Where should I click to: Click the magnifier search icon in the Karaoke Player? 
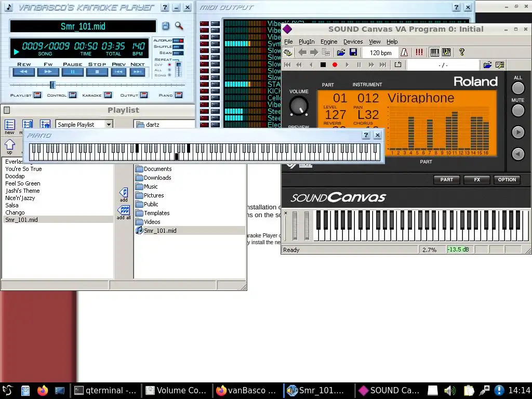click(179, 26)
